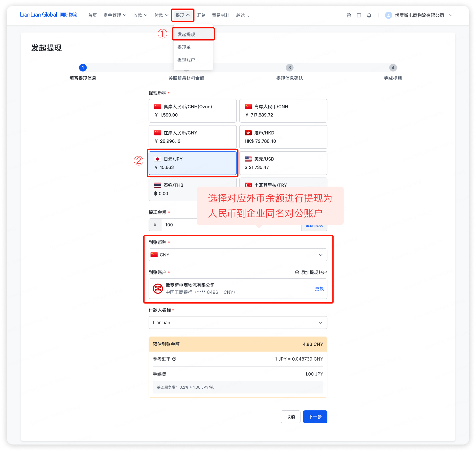Image resolution: width=476 pixels, height=452 pixels.
Task: Click the 下一步 button
Action: pos(315,416)
